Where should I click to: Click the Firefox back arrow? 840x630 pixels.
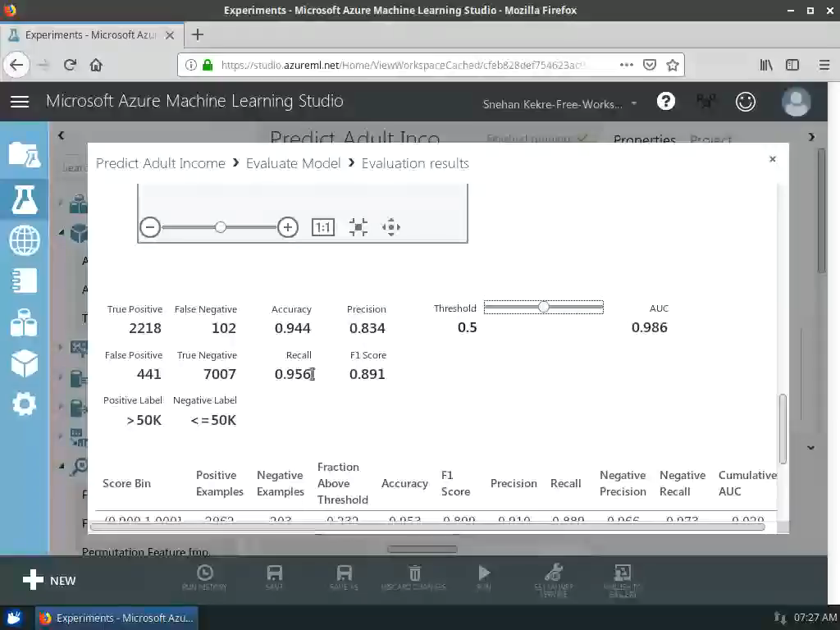point(16,65)
